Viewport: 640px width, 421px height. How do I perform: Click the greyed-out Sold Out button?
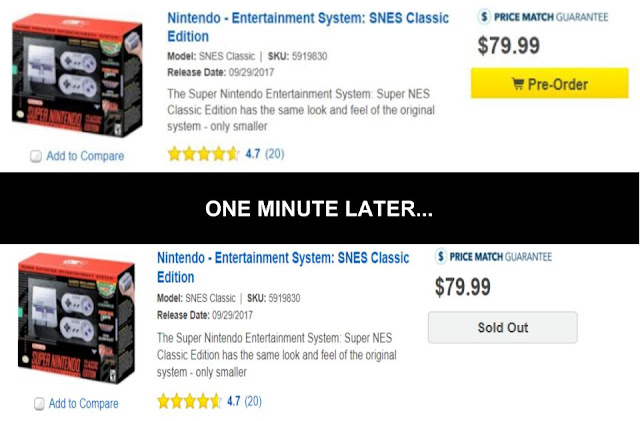(502, 327)
